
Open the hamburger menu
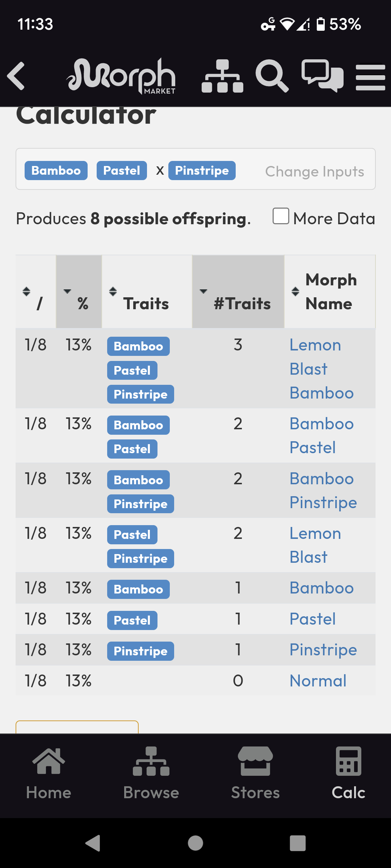370,77
